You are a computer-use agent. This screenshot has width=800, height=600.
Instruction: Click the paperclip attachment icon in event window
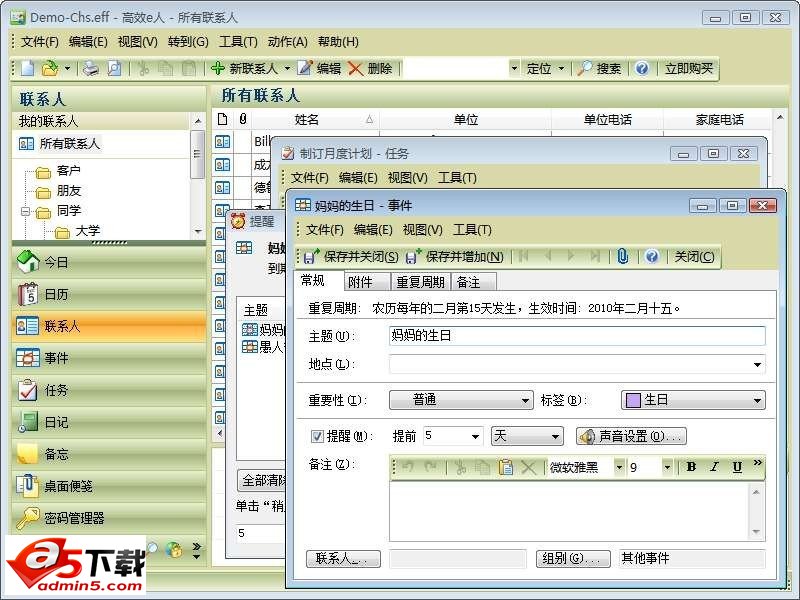coord(622,257)
